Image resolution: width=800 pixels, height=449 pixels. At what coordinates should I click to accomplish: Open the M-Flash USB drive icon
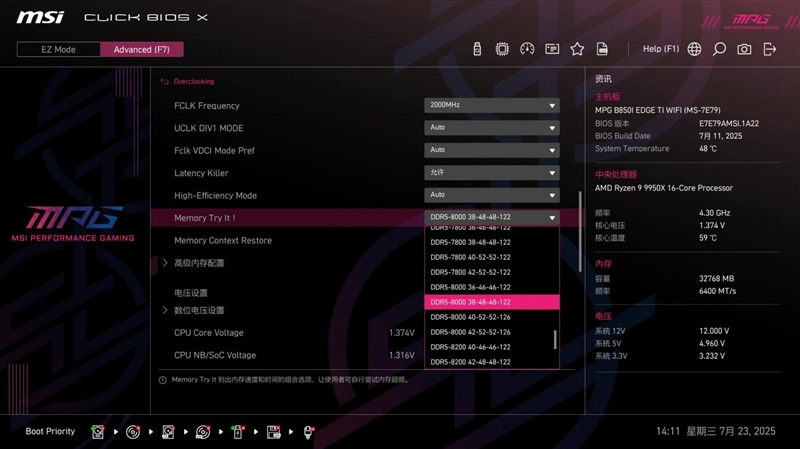pos(477,49)
